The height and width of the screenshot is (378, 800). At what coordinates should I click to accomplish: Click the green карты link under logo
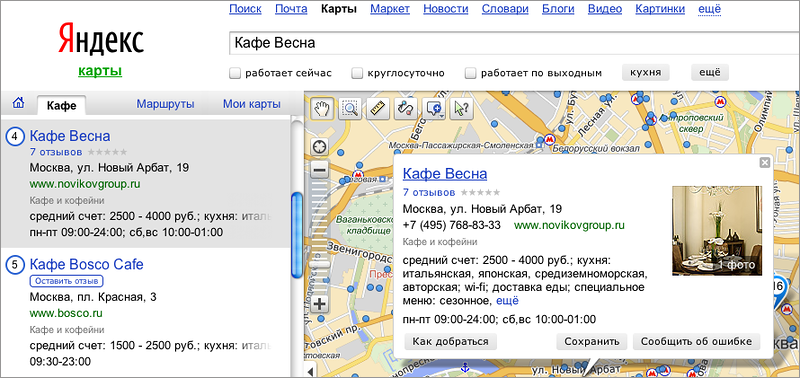point(100,70)
